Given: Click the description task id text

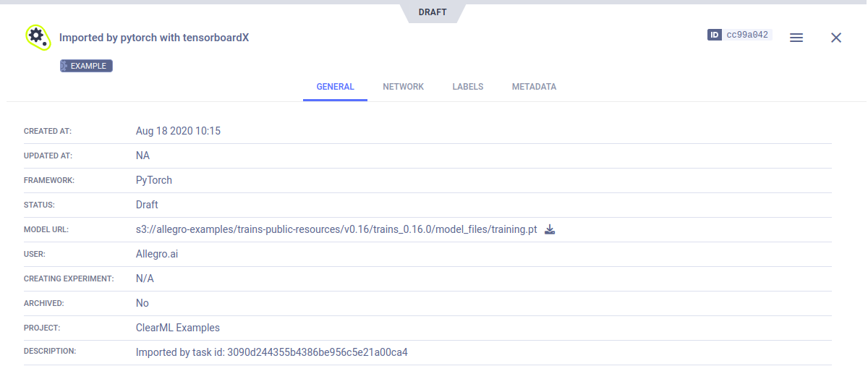Looking at the screenshot, I should 272,352.
